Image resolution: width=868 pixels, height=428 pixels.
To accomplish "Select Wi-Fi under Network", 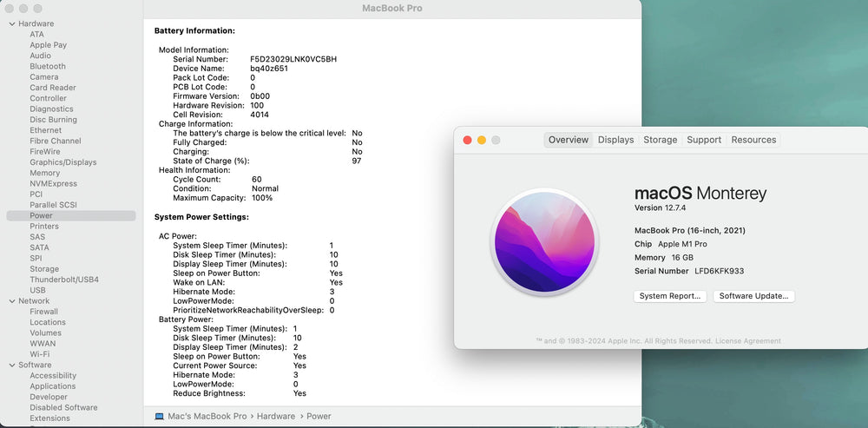I will point(39,354).
